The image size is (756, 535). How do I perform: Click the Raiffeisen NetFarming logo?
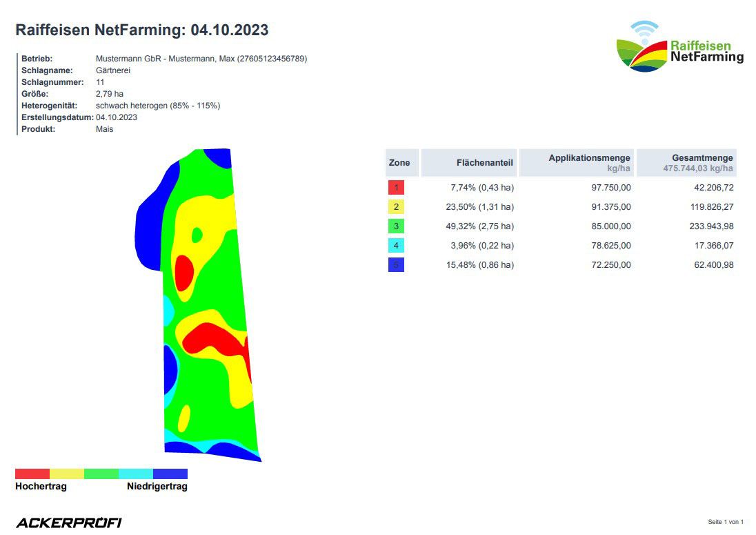[680, 46]
